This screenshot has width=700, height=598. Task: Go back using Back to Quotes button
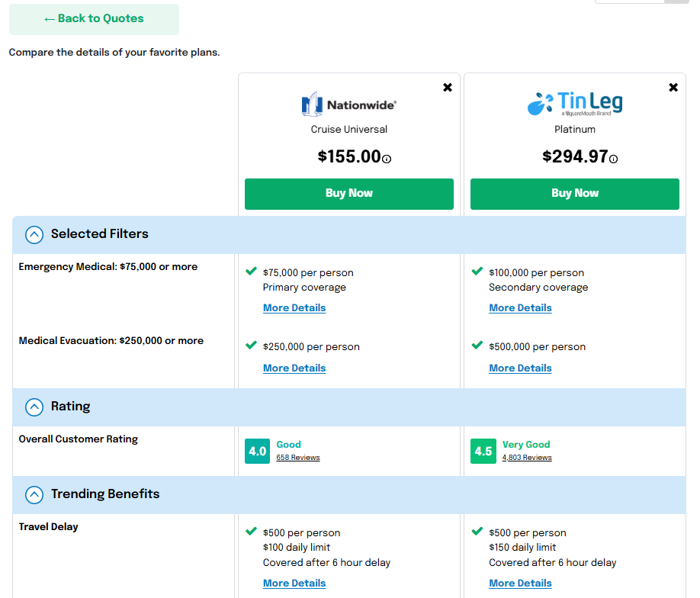coord(95,19)
